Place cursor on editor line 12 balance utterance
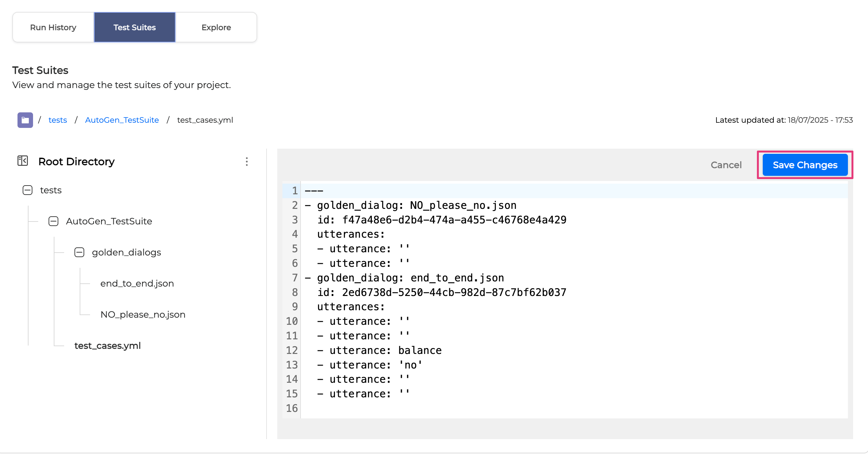 419,350
